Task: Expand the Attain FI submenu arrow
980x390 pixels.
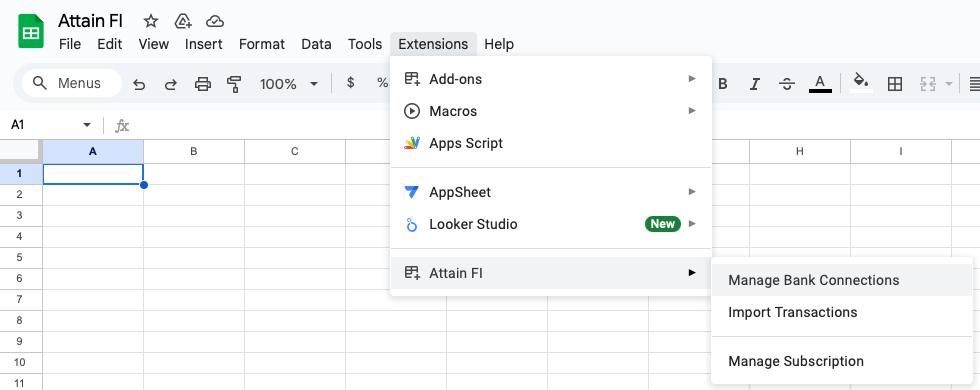Action: pyautogui.click(x=692, y=272)
